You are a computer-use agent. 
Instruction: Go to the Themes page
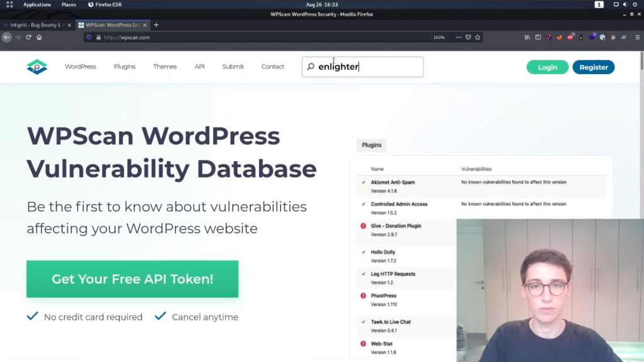click(165, 67)
